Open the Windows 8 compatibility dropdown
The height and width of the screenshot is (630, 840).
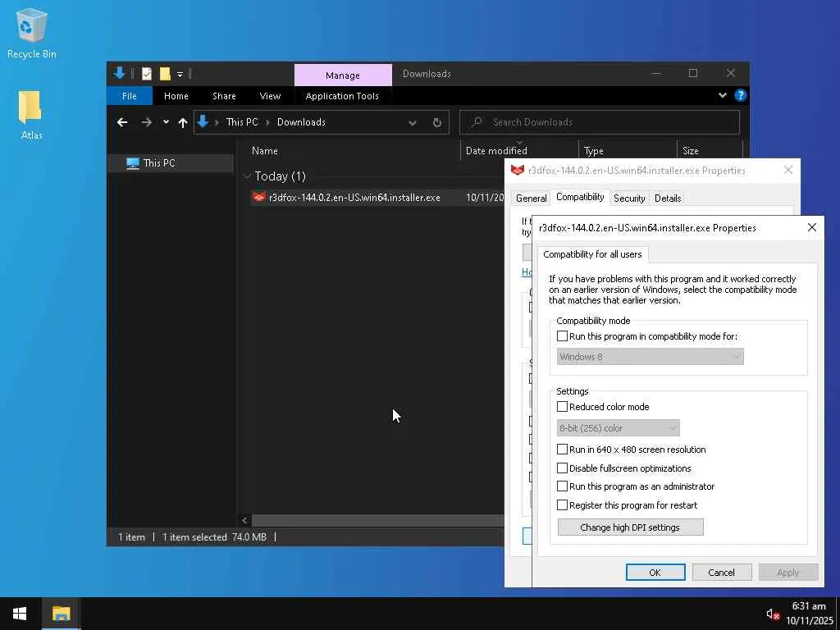pyautogui.click(x=650, y=357)
